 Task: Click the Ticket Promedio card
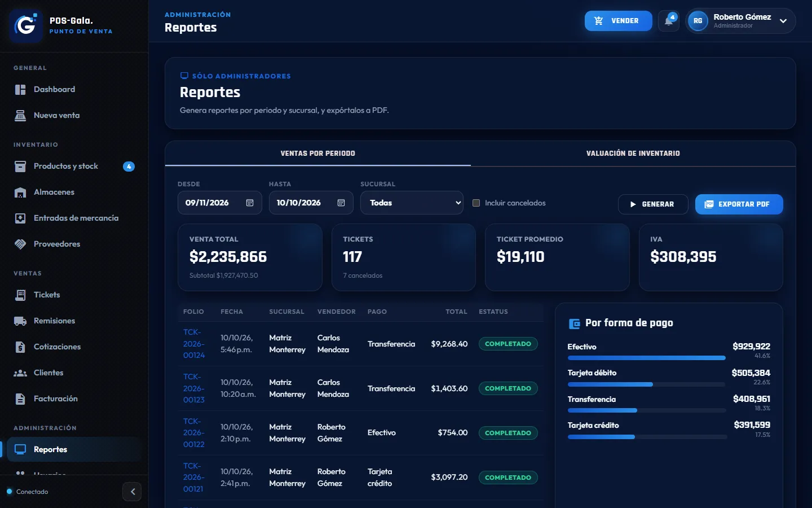click(557, 257)
